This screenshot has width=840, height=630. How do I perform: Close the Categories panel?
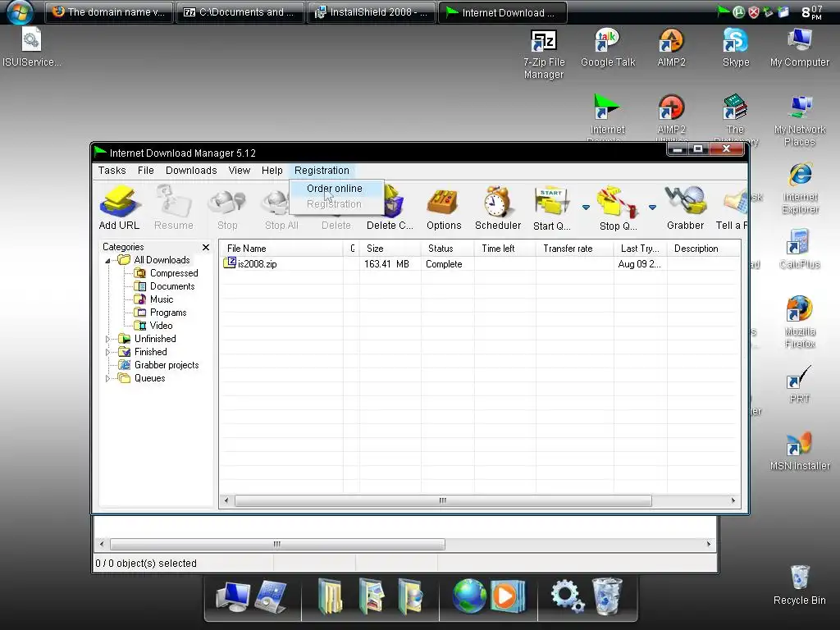[x=206, y=247]
